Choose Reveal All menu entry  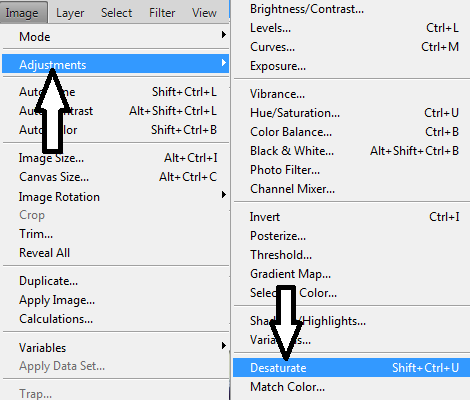[115, 253]
